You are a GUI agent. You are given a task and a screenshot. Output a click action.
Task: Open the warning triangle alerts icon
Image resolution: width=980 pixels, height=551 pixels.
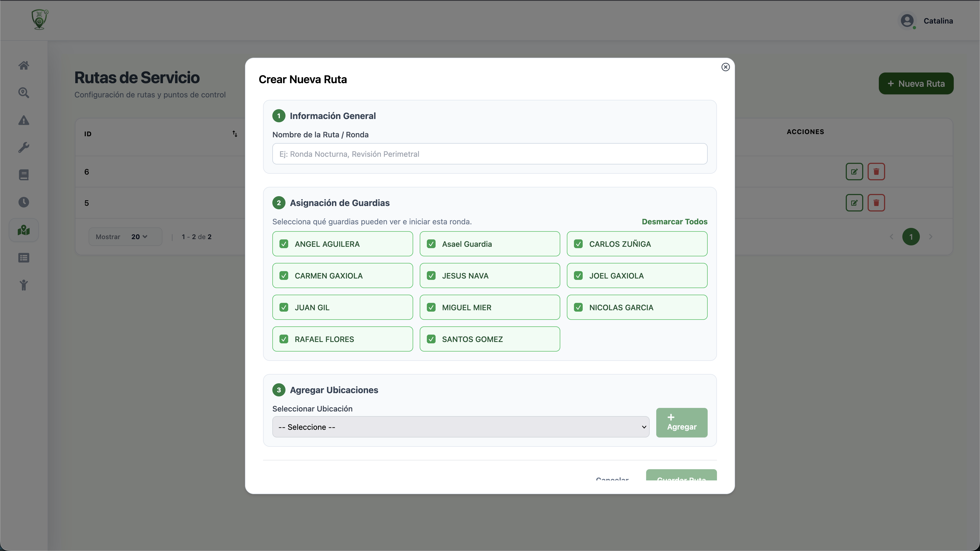pyautogui.click(x=24, y=120)
